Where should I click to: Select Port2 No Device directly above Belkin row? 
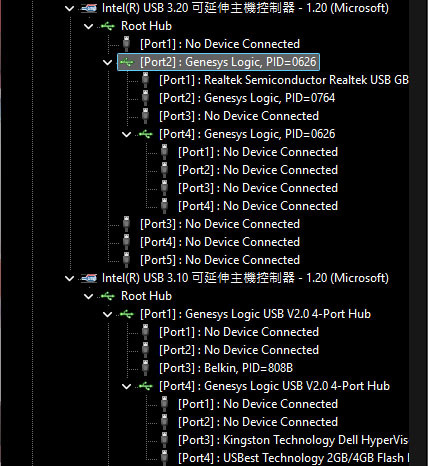pos(239,350)
